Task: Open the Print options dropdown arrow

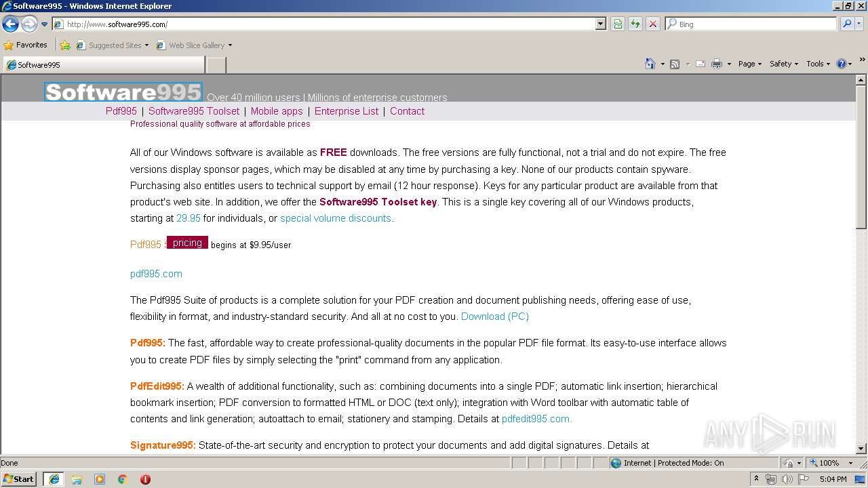Action: click(x=729, y=64)
